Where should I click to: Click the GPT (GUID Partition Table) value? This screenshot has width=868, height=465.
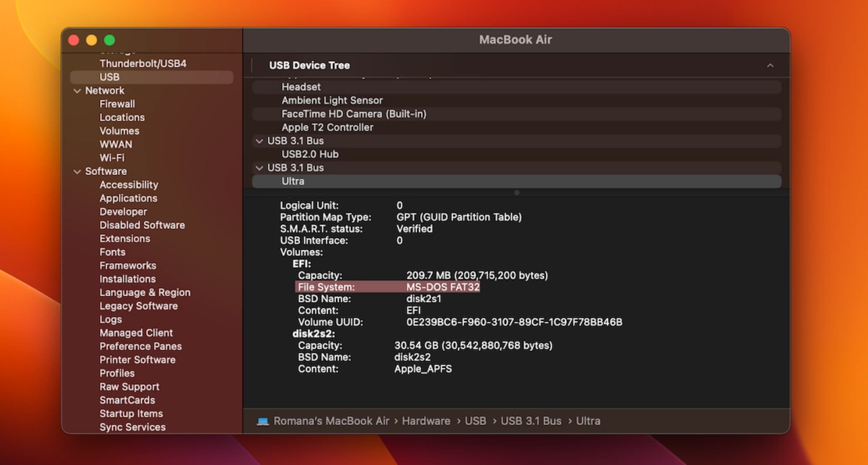tap(459, 217)
